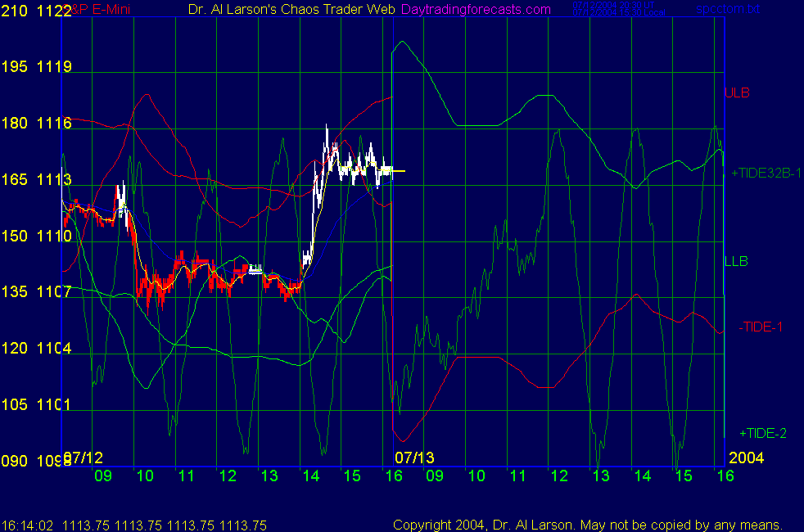Screen dimensions: 804x532
Task: Select the spcctom.txt filename text
Action: (728, 9)
